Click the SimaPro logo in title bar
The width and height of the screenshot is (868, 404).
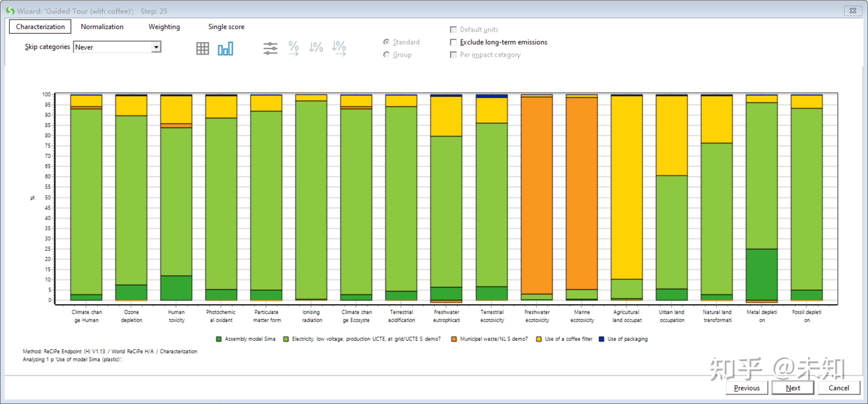pos(10,11)
